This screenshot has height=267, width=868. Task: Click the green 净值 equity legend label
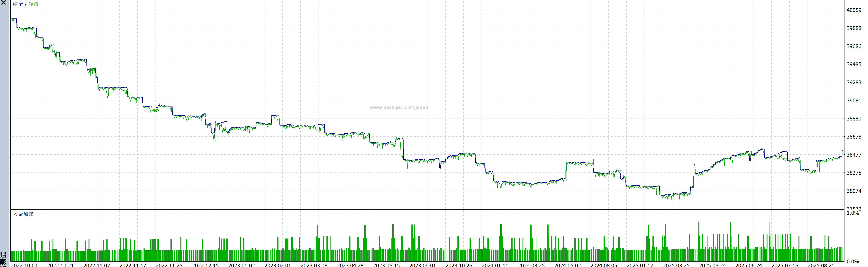pos(33,4)
